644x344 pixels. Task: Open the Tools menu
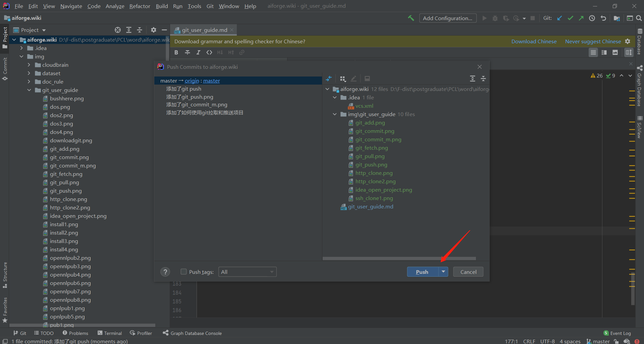pyautogui.click(x=194, y=6)
